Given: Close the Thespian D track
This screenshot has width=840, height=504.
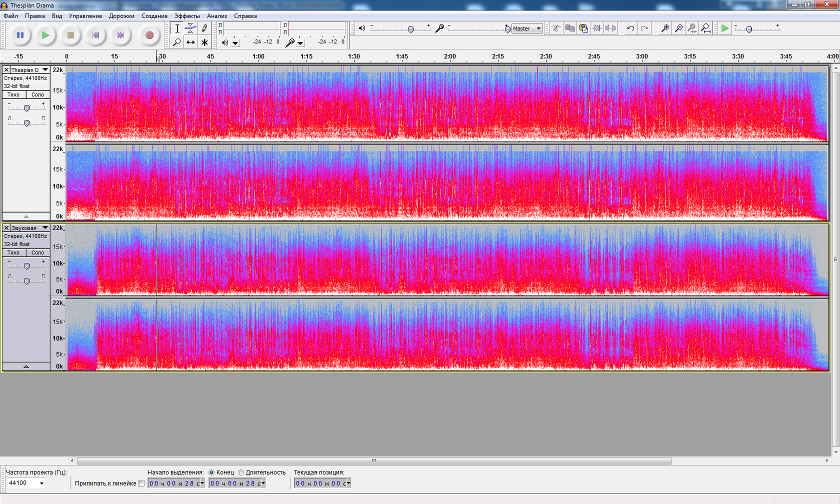Looking at the screenshot, I should pos(6,70).
